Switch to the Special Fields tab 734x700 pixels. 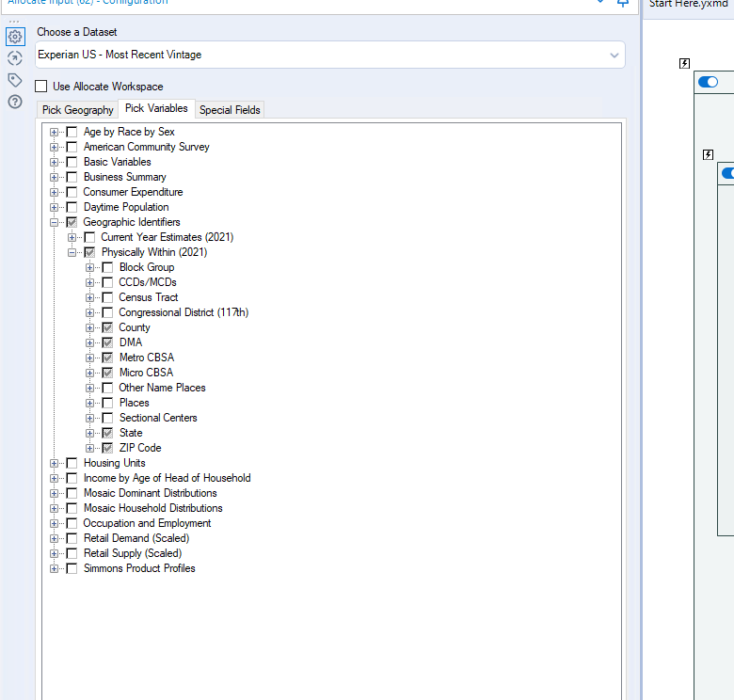[x=230, y=110]
